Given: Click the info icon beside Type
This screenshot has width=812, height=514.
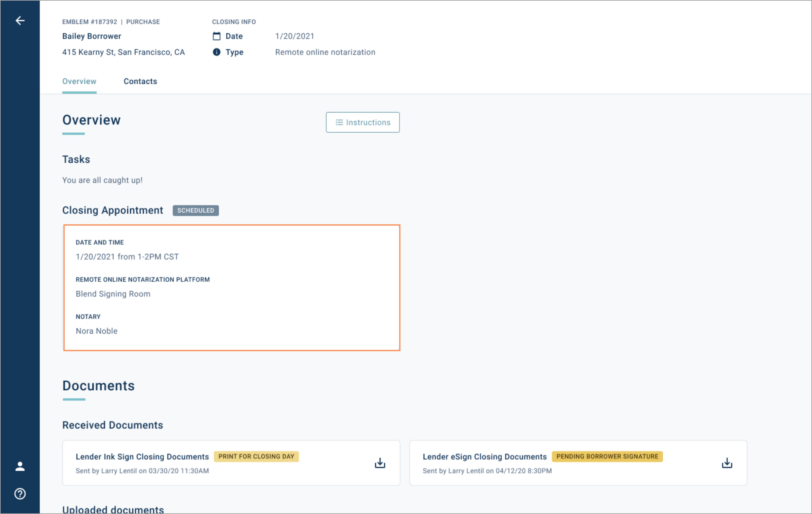Looking at the screenshot, I should click(x=216, y=52).
